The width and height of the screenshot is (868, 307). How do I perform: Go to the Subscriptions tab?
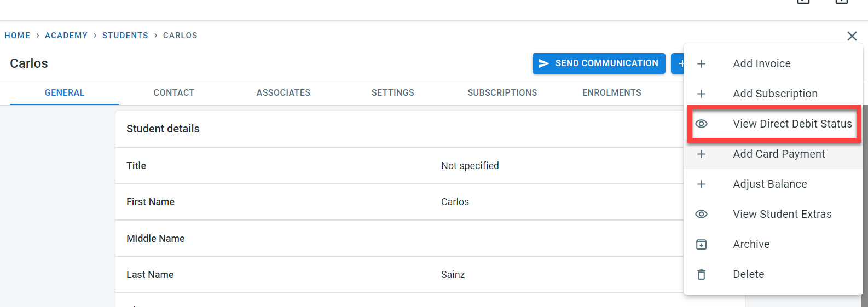[x=502, y=93]
